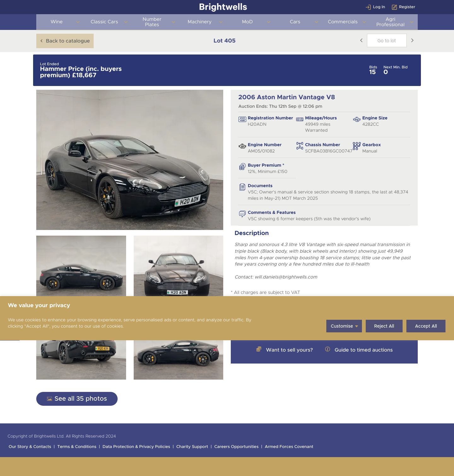Expand the Wine menu chevron
The width and height of the screenshot is (454, 476).
click(x=78, y=22)
